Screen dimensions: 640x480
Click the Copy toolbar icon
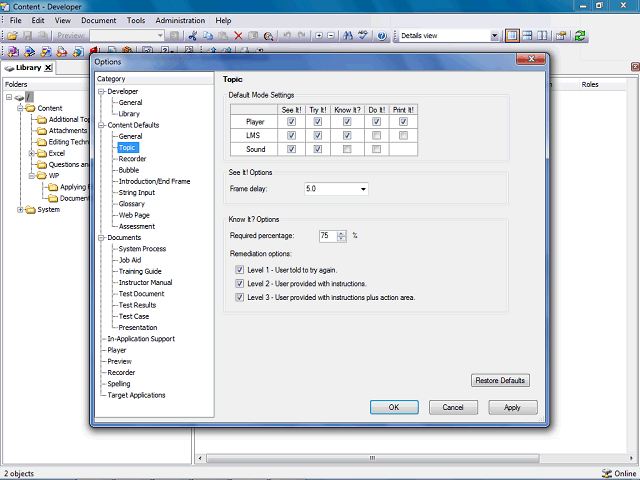(208, 36)
